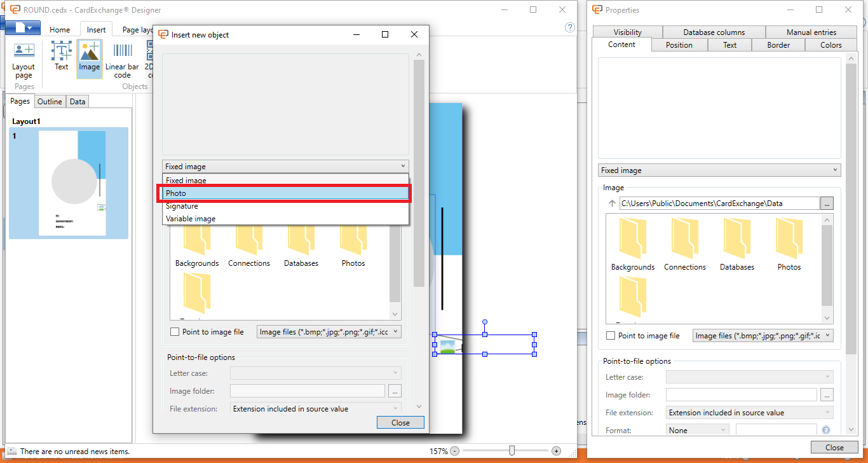Open the help question mark icon
868x463 pixels.
click(x=570, y=27)
